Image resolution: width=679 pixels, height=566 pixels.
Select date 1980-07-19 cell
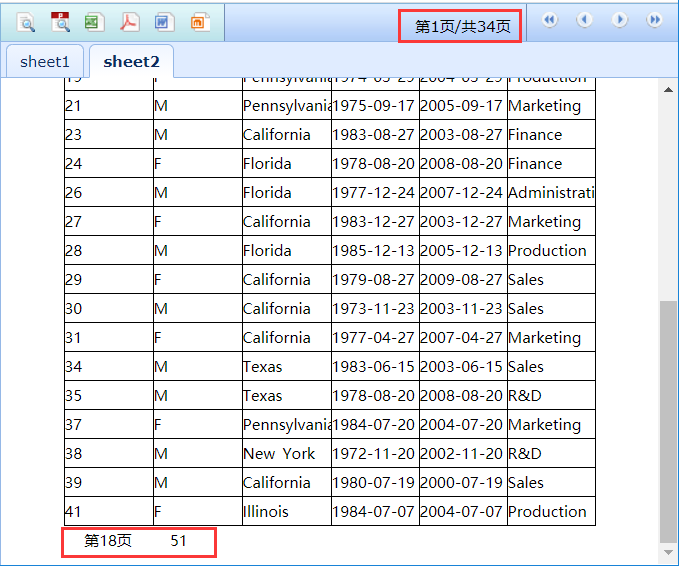coord(375,482)
